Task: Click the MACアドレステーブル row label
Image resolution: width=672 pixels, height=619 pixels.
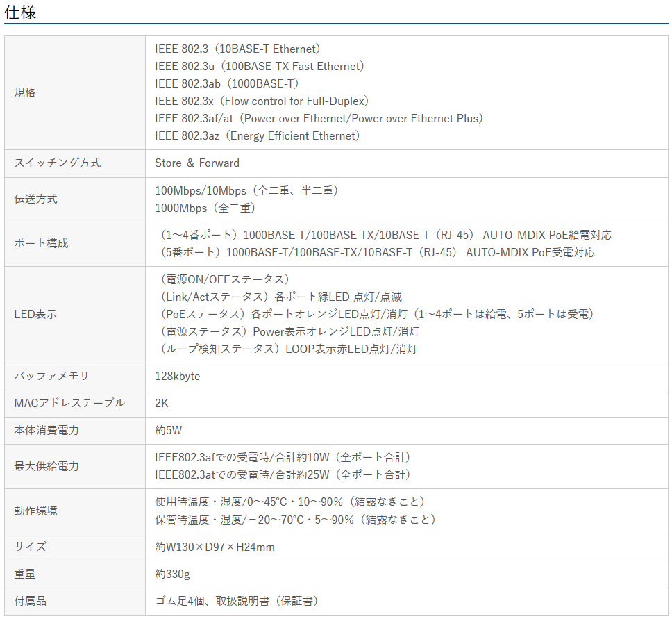Action: [69, 403]
